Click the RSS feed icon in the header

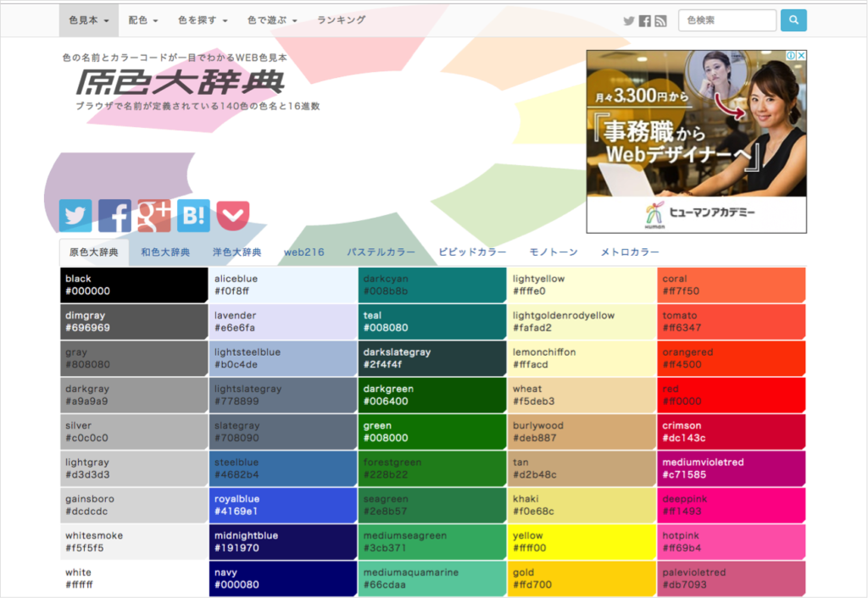[x=660, y=19]
